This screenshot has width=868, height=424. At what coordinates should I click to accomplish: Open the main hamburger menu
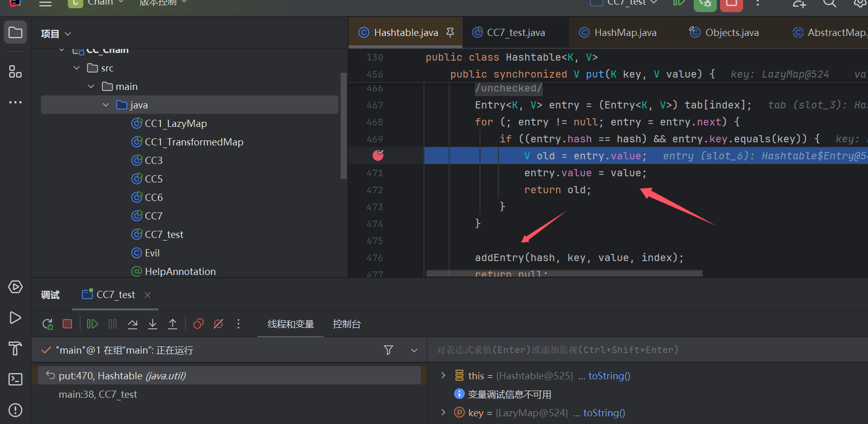point(46,3)
